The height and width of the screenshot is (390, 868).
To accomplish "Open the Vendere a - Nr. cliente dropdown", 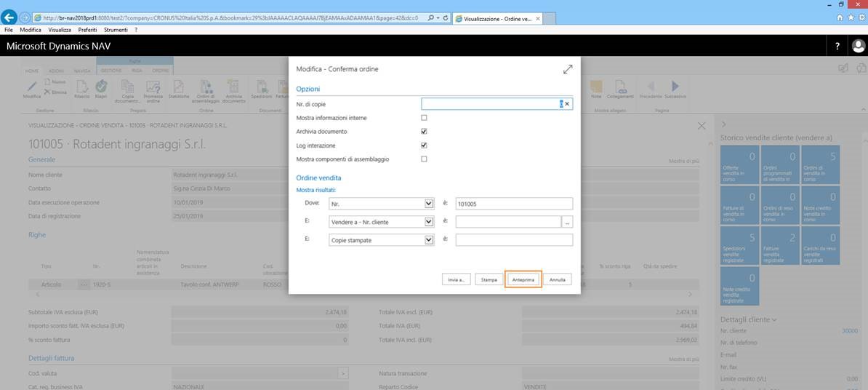I will 428,222.
